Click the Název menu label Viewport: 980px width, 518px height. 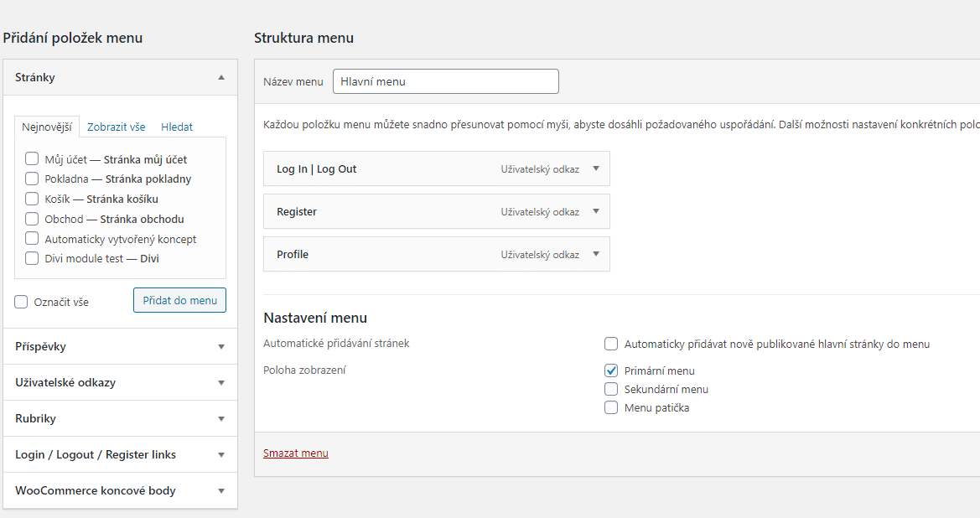click(x=293, y=82)
